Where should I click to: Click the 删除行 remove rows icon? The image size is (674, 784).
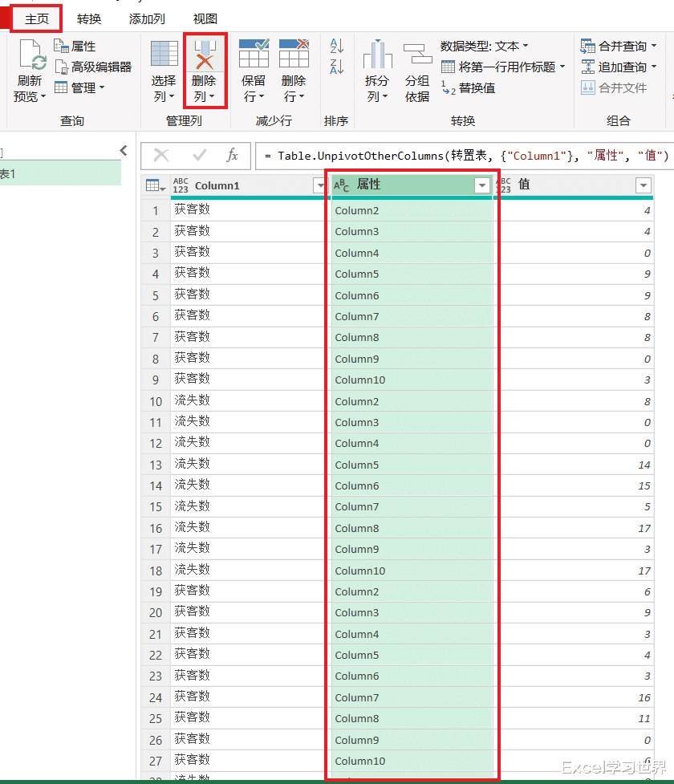coord(294,53)
